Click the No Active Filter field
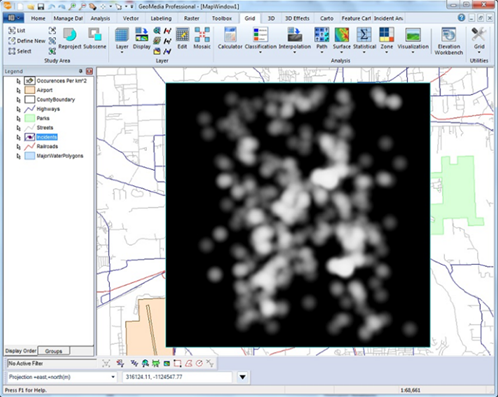498x397 pixels. (52, 363)
